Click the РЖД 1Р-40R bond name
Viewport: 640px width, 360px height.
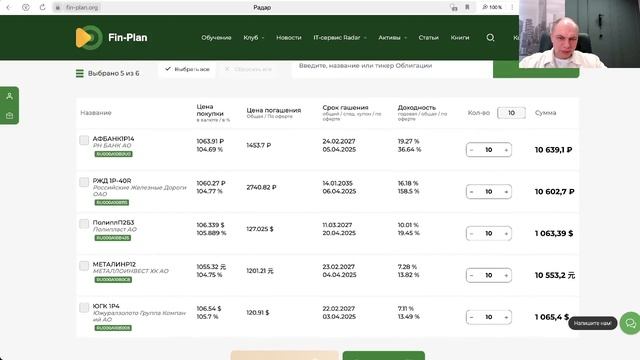click(112, 180)
